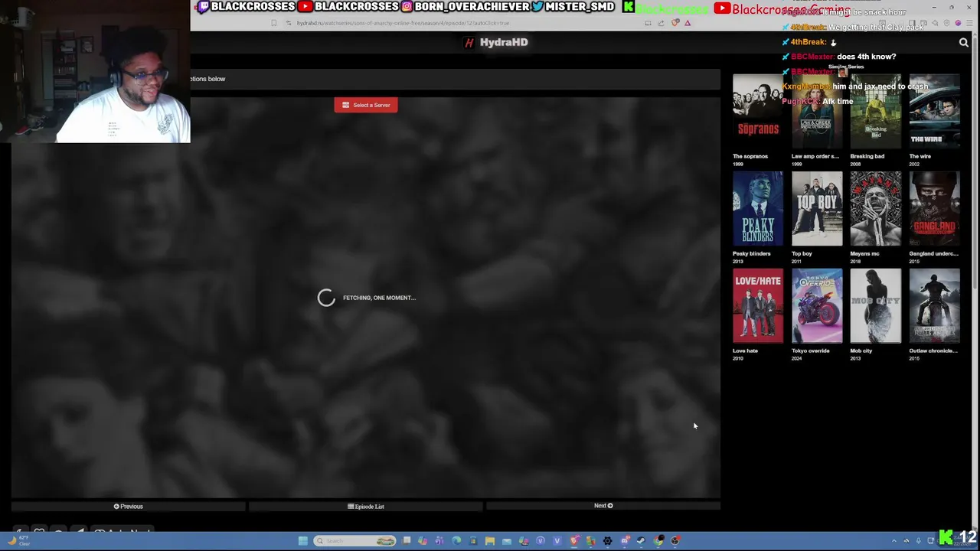Open Task View from taskbar

(x=407, y=541)
